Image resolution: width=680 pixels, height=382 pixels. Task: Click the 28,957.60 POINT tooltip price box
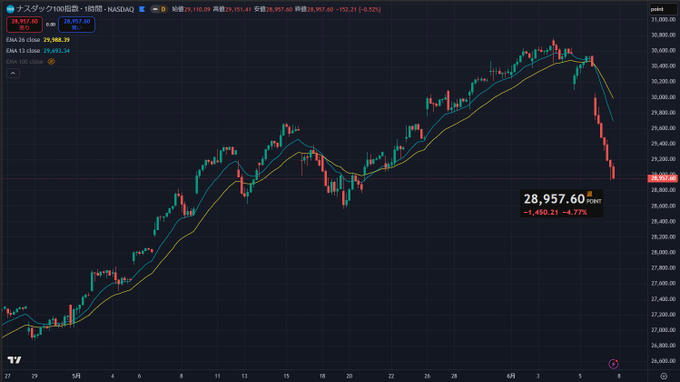click(562, 203)
